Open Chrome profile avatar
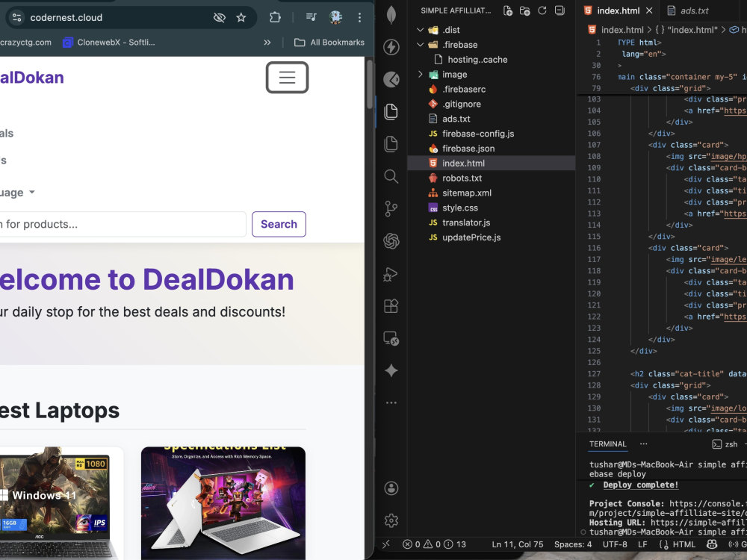 pyautogui.click(x=336, y=18)
